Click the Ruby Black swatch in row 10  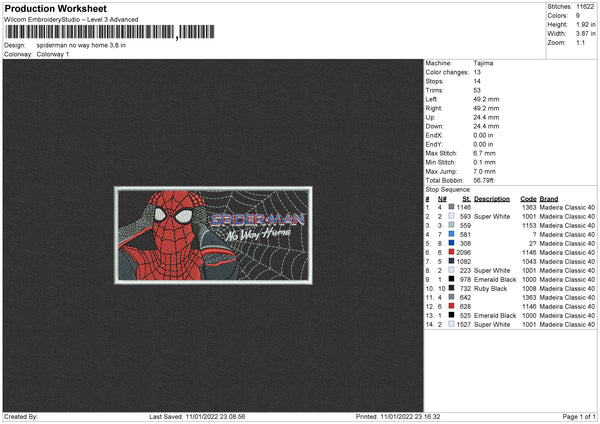pyautogui.click(x=452, y=289)
